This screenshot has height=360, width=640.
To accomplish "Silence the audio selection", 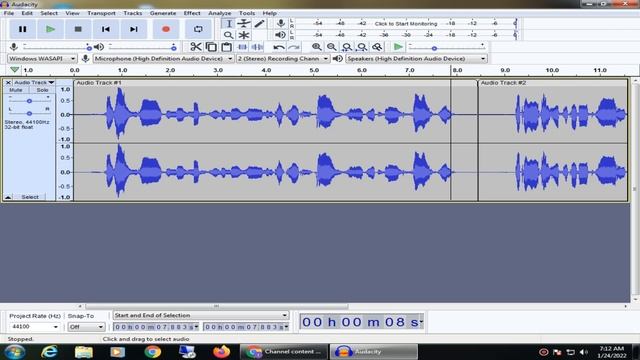I will tap(257, 47).
